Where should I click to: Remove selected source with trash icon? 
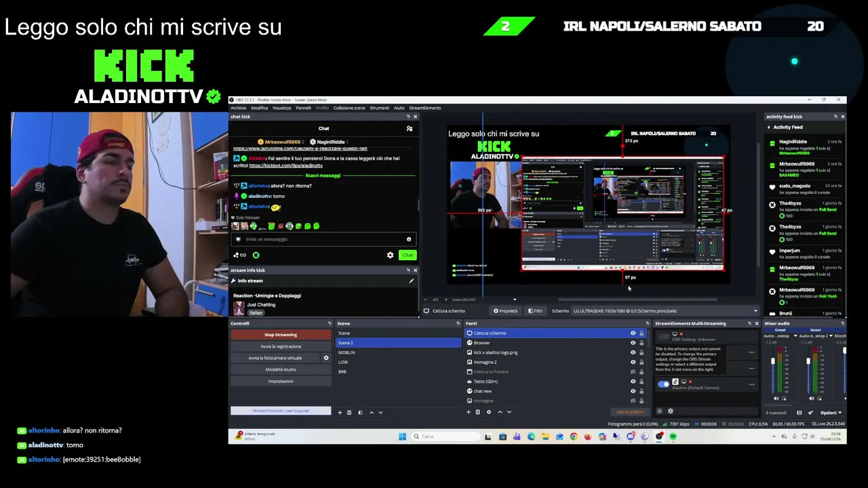[477, 412]
